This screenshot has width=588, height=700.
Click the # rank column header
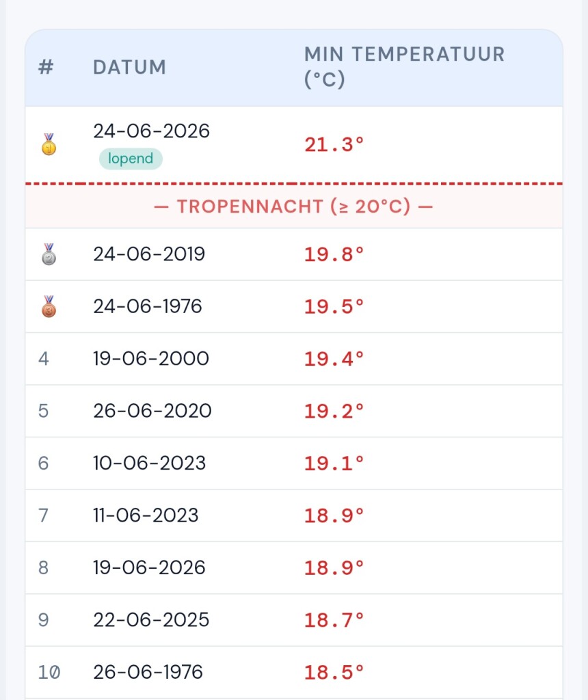click(46, 67)
